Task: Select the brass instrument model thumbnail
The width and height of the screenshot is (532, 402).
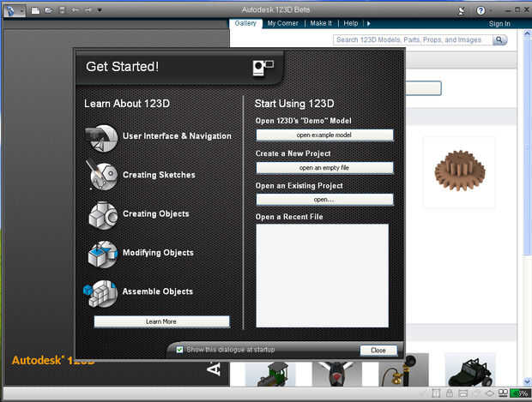Action: pyautogui.click(x=404, y=371)
